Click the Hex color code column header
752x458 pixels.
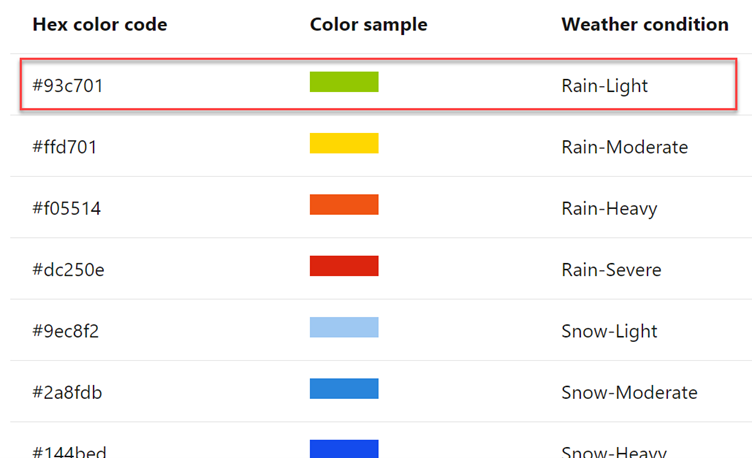point(100,24)
